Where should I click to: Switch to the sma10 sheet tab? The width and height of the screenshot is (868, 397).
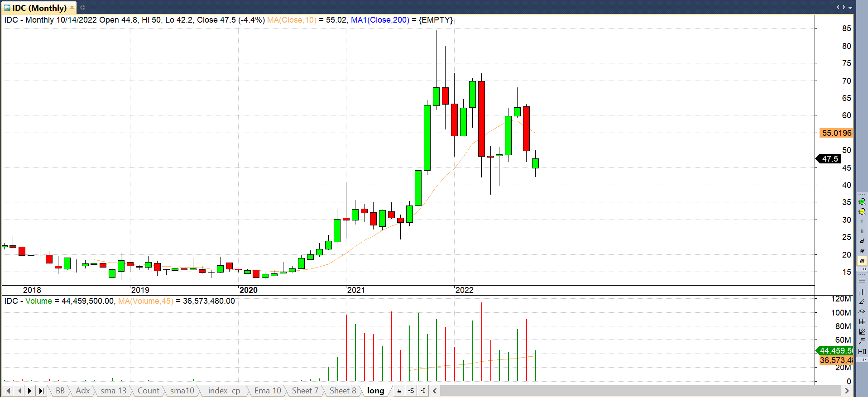click(x=182, y=391)
